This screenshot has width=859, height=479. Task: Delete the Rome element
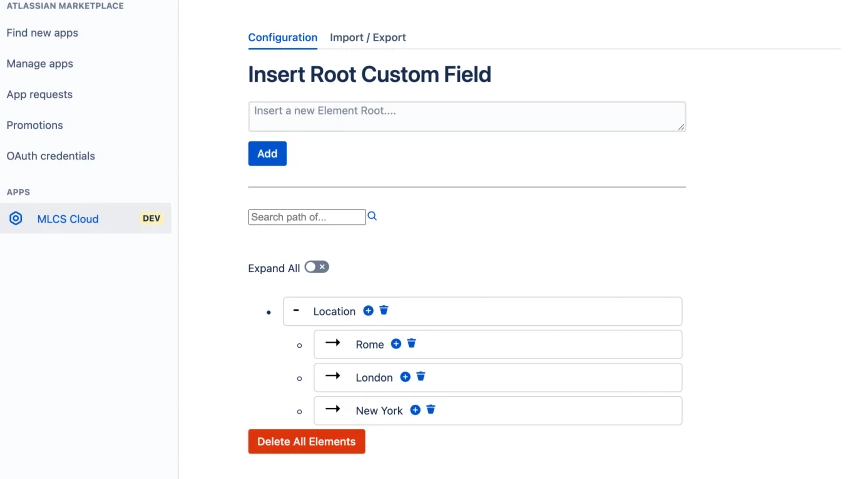[x=411, y=344]
